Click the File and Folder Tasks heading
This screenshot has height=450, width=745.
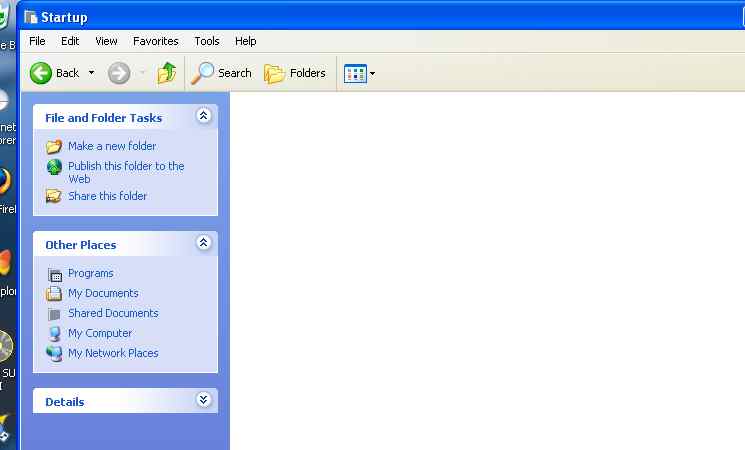(104, 118)
